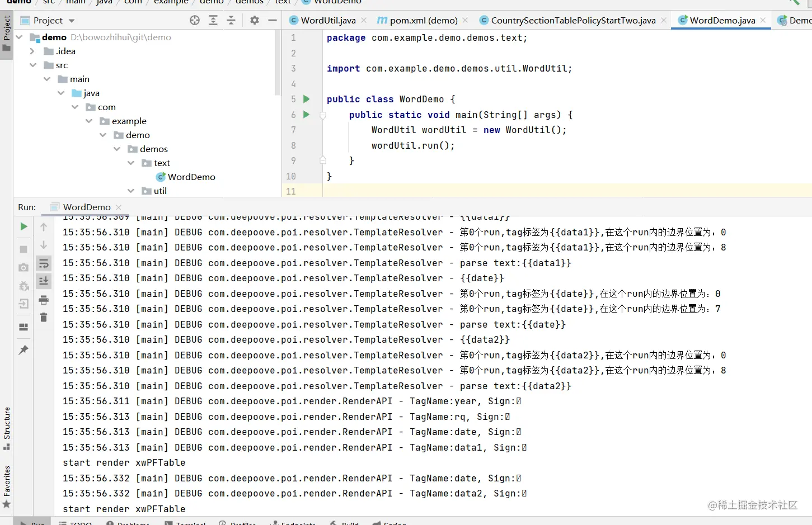This screenshot has height=525, width=812.
Task: Rerun WordDemo with green play button
Action: (24, 226)
